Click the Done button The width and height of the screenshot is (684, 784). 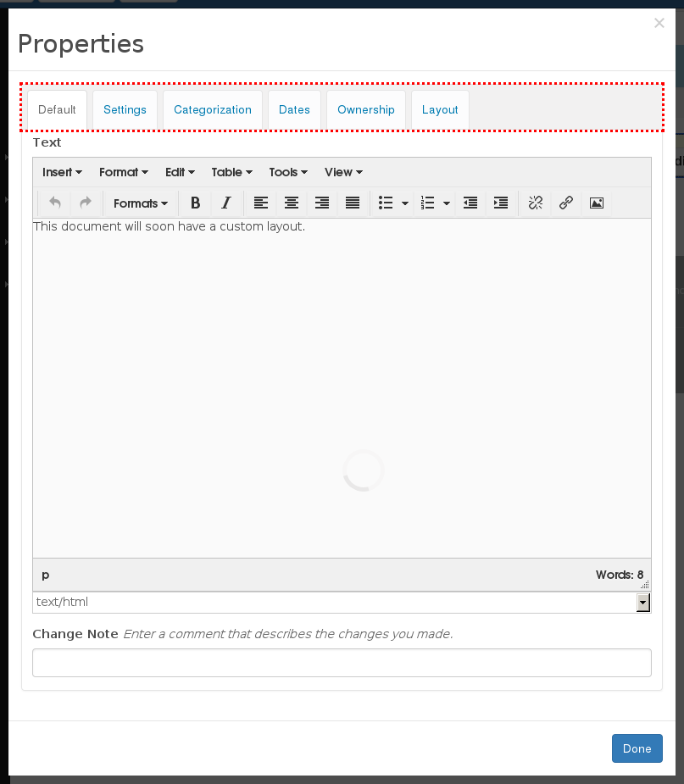637,748
